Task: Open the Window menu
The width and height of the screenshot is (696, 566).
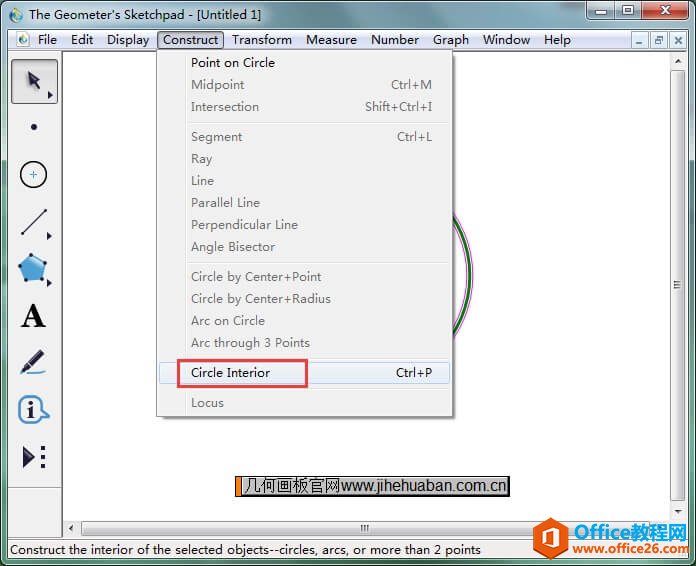Action: tap(506, 40)
